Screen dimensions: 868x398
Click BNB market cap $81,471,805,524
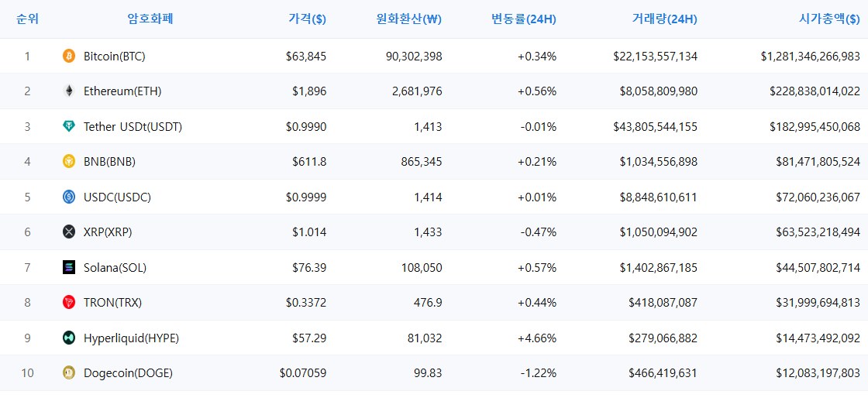tap(818, 161)
